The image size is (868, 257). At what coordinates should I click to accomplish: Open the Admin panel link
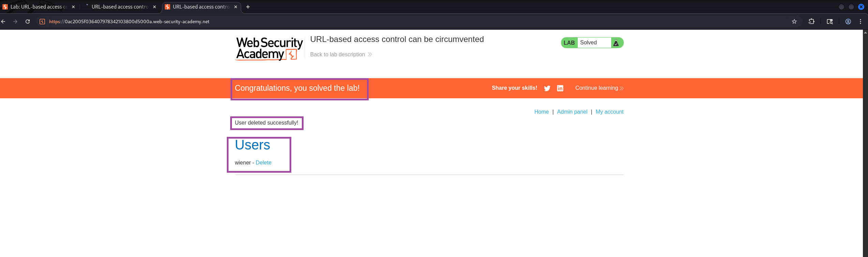(572, 112)
